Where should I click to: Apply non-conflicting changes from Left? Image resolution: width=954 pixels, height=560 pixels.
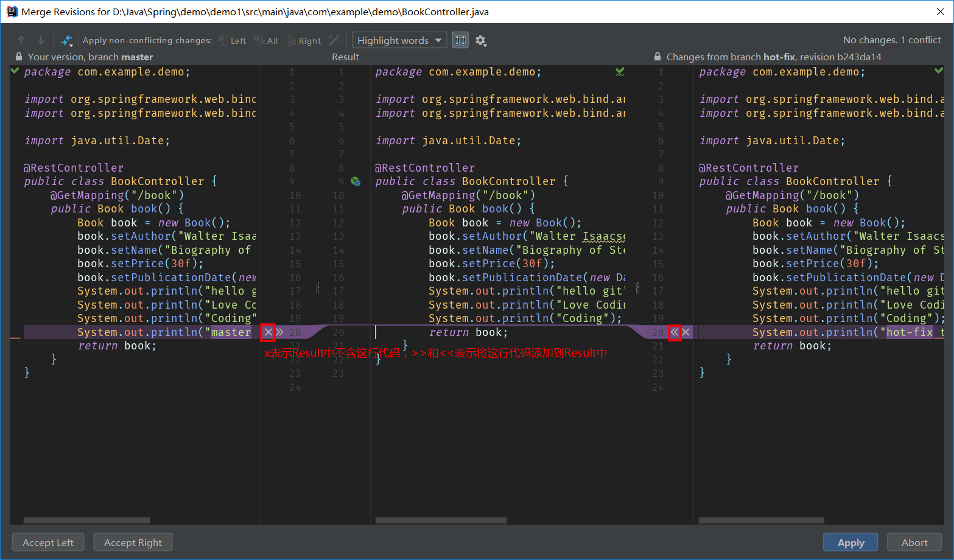click(x=233, y=41)
